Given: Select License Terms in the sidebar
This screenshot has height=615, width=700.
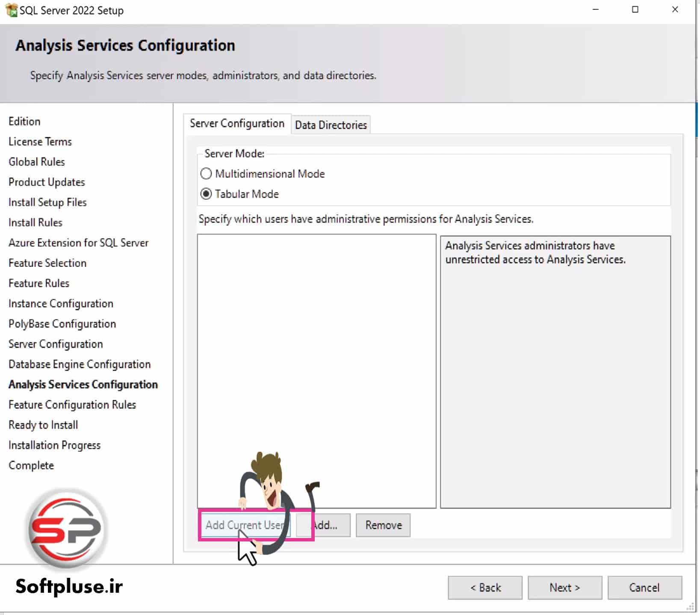Looking at the screenshot, I should coord(40,142).
